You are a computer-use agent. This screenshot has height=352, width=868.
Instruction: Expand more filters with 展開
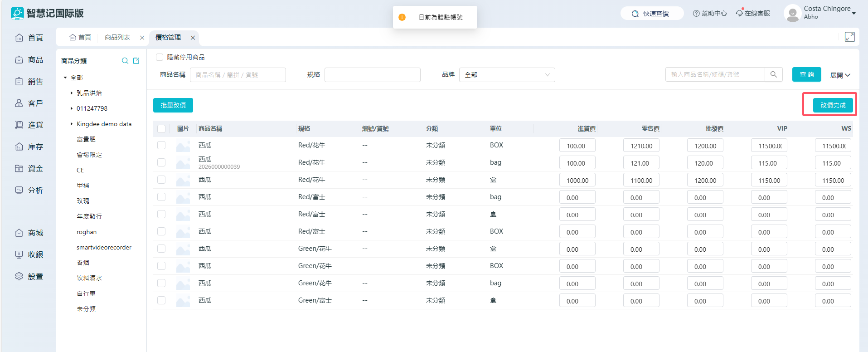pos(840,75)
